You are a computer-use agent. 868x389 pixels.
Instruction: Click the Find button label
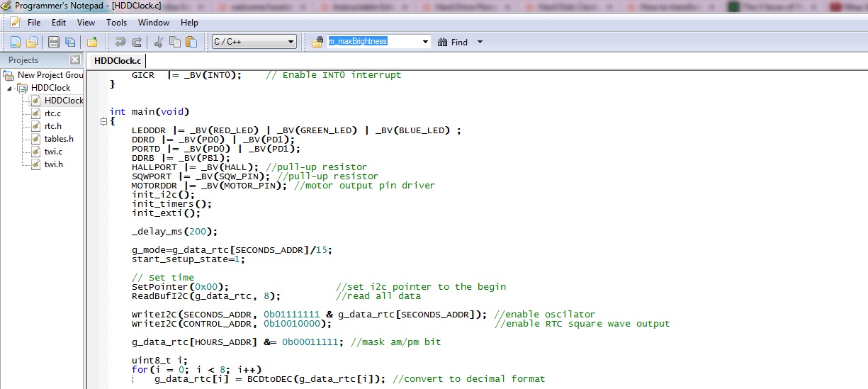click(x=460, y=43)
